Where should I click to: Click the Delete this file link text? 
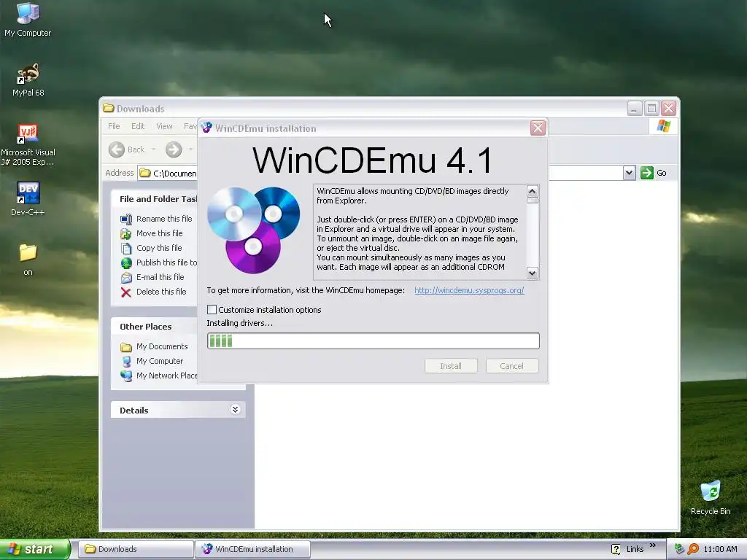pos(161,292)
